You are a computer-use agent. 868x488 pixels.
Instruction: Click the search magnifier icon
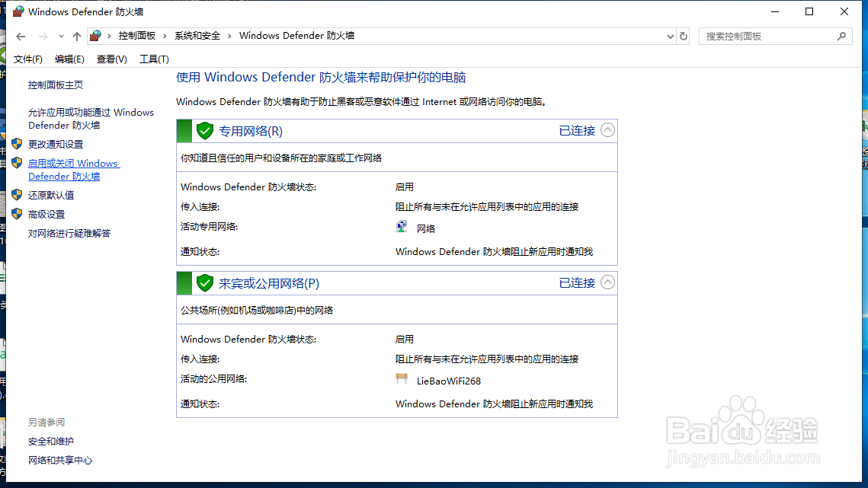click(841, 37)
